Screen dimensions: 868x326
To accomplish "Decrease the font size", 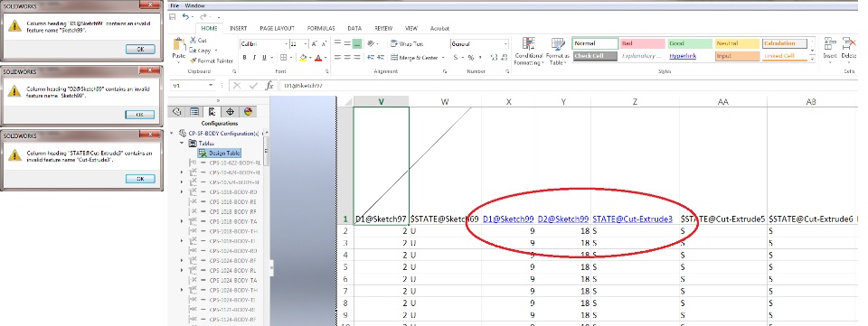I will coord(324,43).
